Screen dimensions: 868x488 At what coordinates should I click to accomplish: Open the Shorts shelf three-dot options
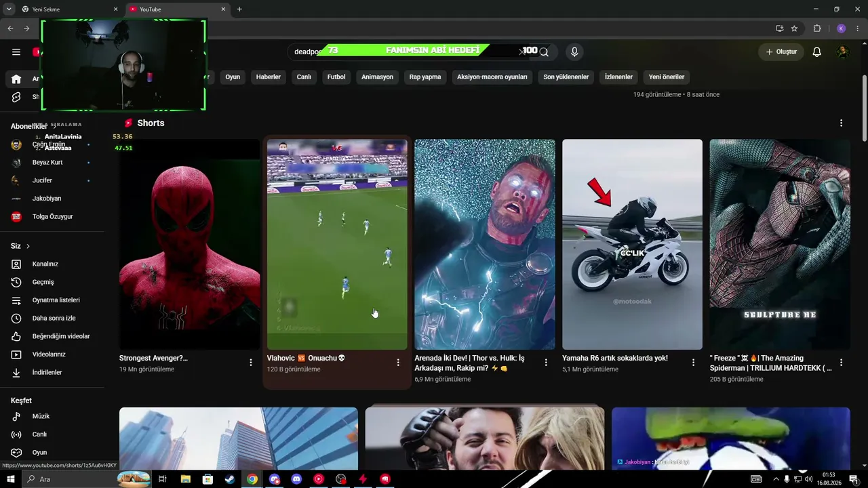(x=841, y=123)
